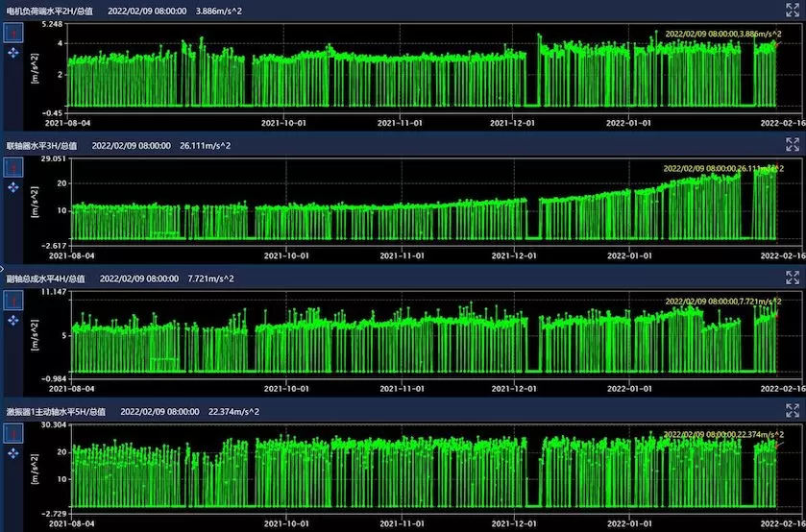Image resolution: width=806 pixels, height=532 pixels.
Task: Toggle the red cursor tool for 电机负荷端水平2H
Action: [13, 34]
